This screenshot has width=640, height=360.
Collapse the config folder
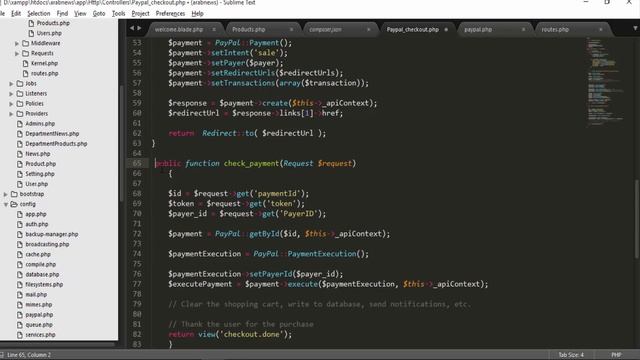point(6,204)
